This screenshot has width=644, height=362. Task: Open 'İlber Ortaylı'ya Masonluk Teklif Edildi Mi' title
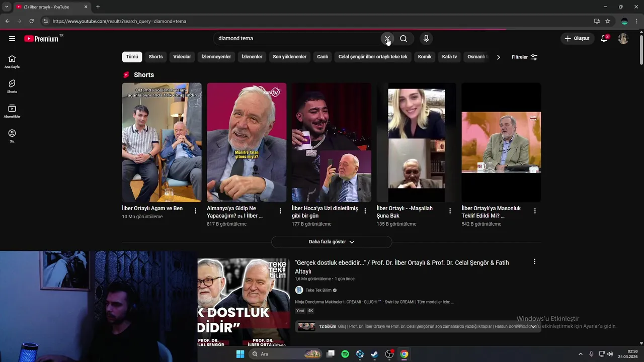pos(491,212)
